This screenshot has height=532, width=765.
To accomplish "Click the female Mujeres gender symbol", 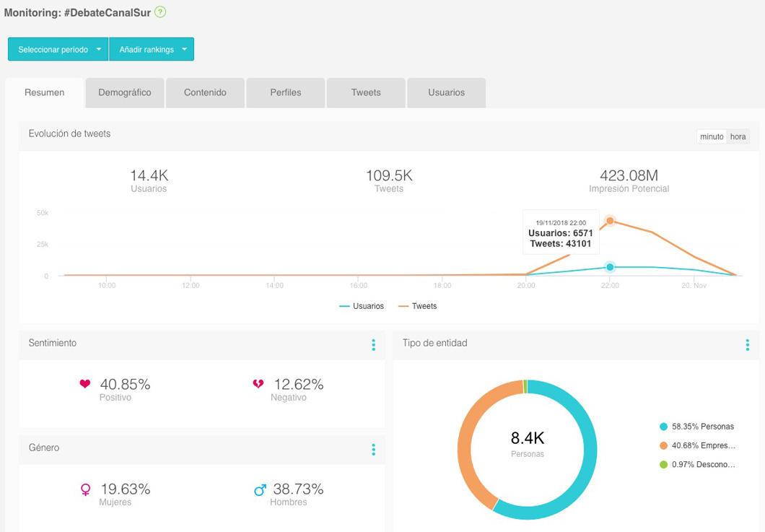I will (85, 490).
